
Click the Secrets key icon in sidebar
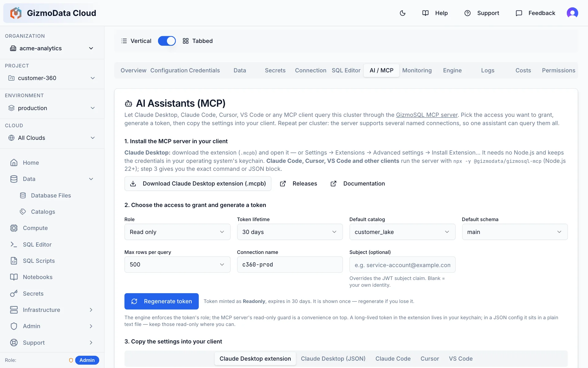pyautogui.click(x=14, y=293)
